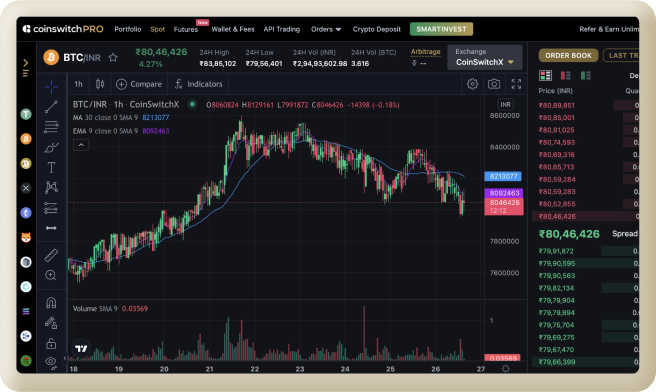
Task: Open the Spot trading tab
Action: 157,29
